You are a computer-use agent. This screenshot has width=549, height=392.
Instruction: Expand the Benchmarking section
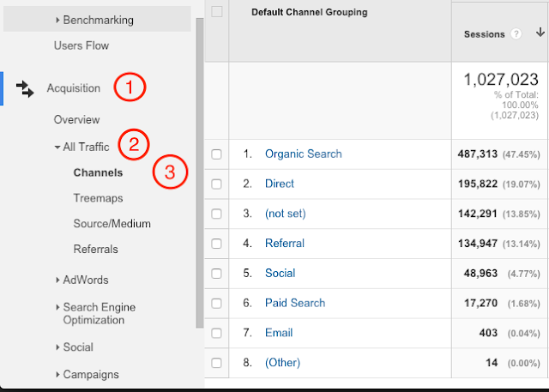coord(59,19)
